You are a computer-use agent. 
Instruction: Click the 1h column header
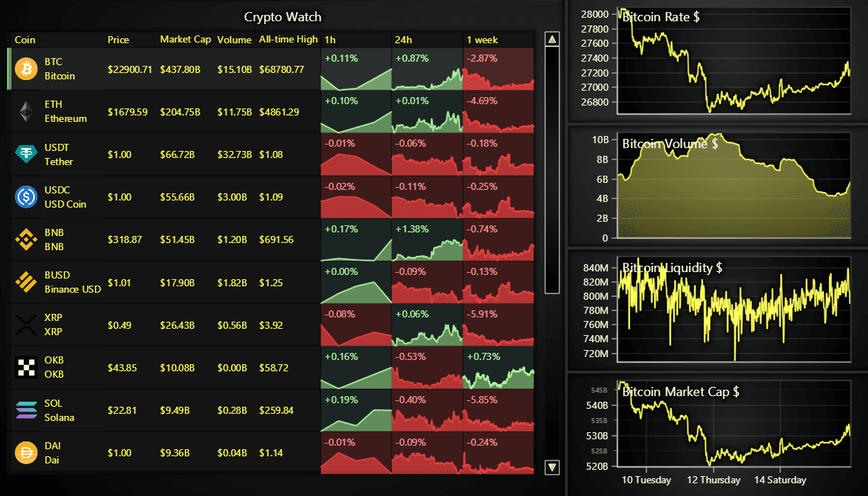click(330, 40)
